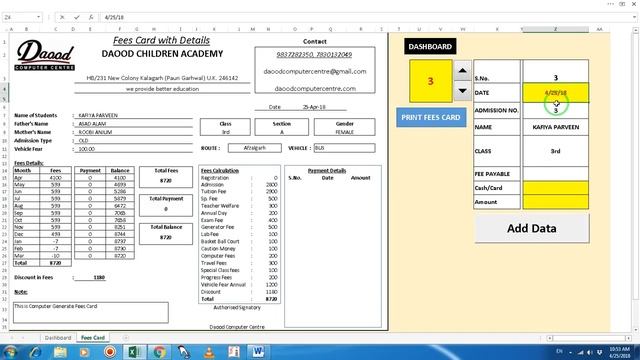The width and height of the screenshot is (640, 360).
Task: Select the VEHICLE field BUS
Action: (344, 148)
